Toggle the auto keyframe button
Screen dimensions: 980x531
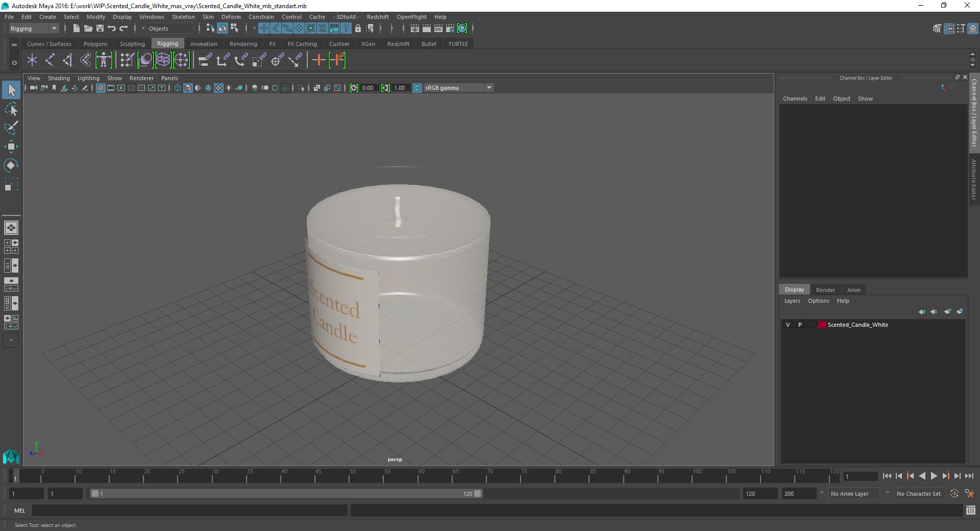coord(954,494)
